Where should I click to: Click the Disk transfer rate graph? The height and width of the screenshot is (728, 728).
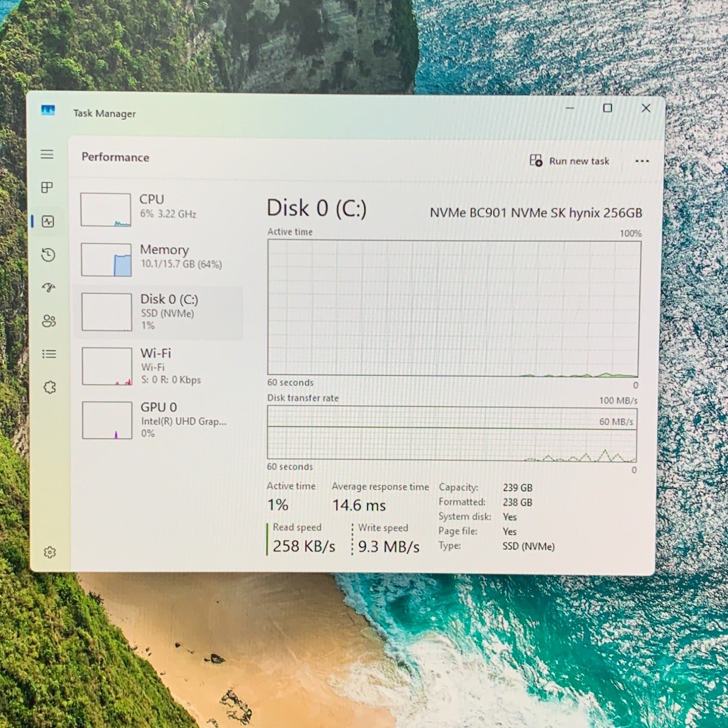tap(452, 433)
